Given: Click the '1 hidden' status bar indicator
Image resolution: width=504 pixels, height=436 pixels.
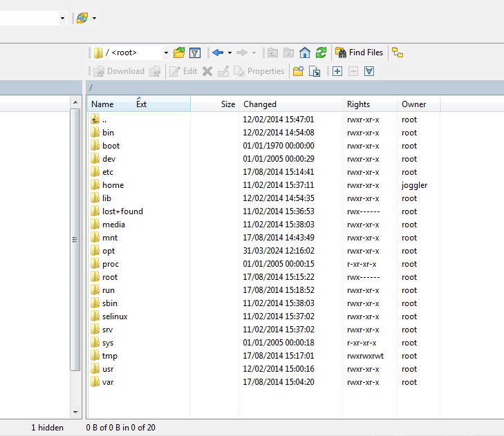Looking at the screenshot, I should coord(47,428).
